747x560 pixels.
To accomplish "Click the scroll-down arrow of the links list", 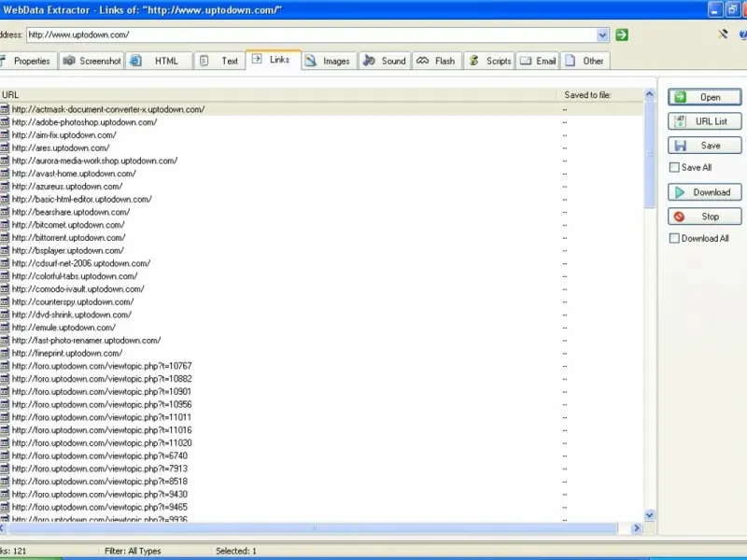I will 649,515.
